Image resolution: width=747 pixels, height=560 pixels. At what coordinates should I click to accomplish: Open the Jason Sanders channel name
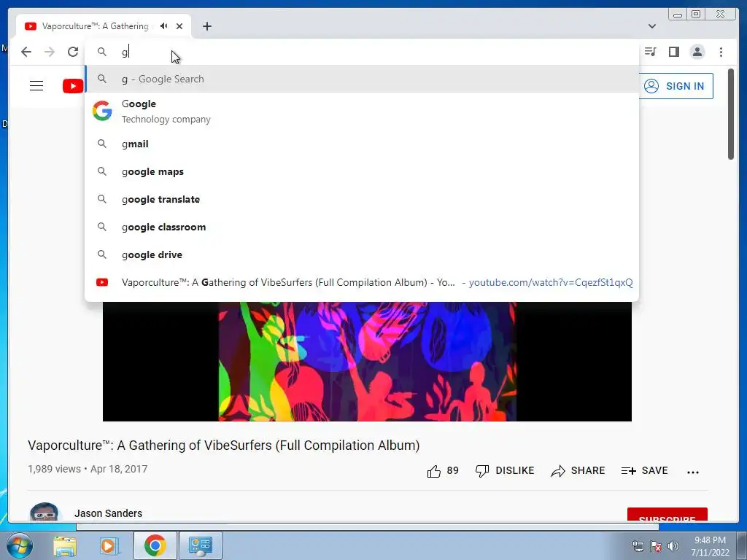(108, 513)
